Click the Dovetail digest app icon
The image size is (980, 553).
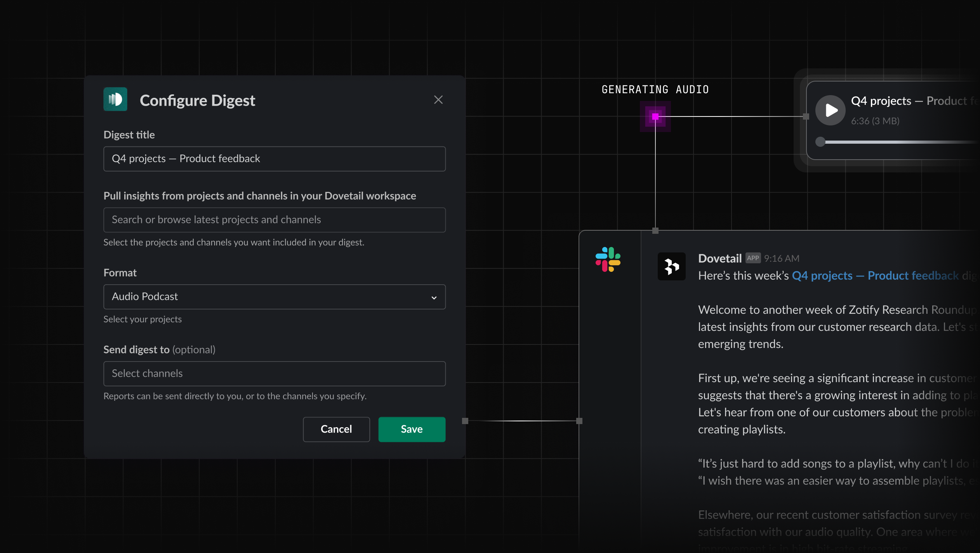115,99
